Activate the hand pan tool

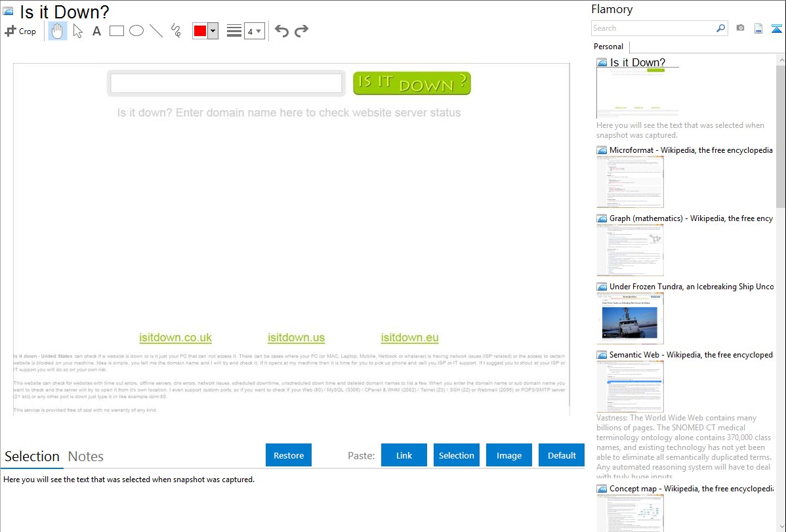[x=58, y=31]
